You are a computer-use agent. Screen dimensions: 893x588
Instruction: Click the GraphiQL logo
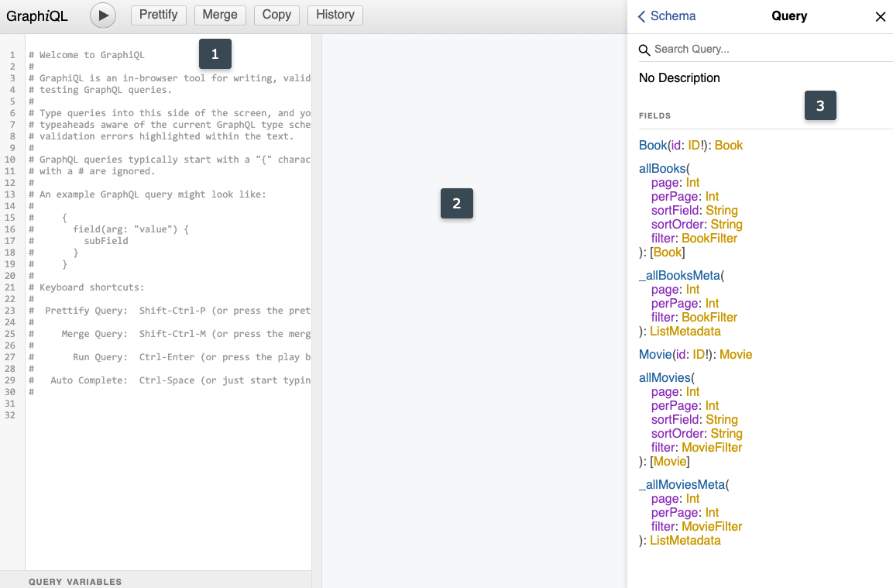[36, 15]
